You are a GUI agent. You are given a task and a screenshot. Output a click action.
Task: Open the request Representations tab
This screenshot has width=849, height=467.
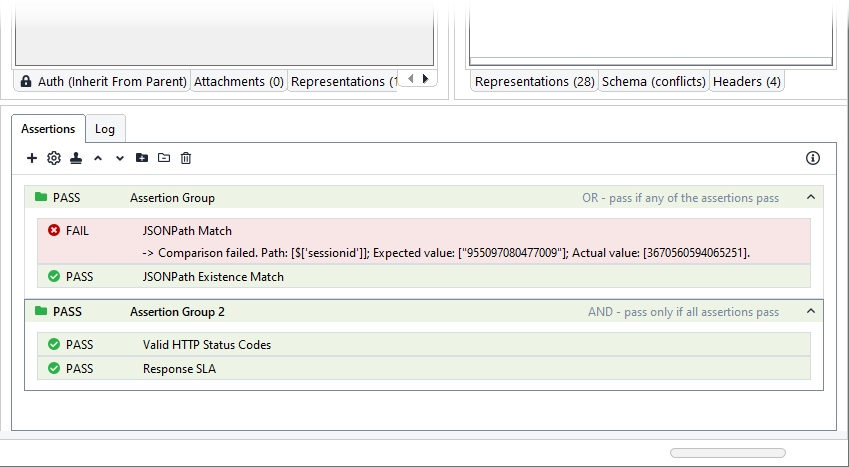click(x=343, y=81)
